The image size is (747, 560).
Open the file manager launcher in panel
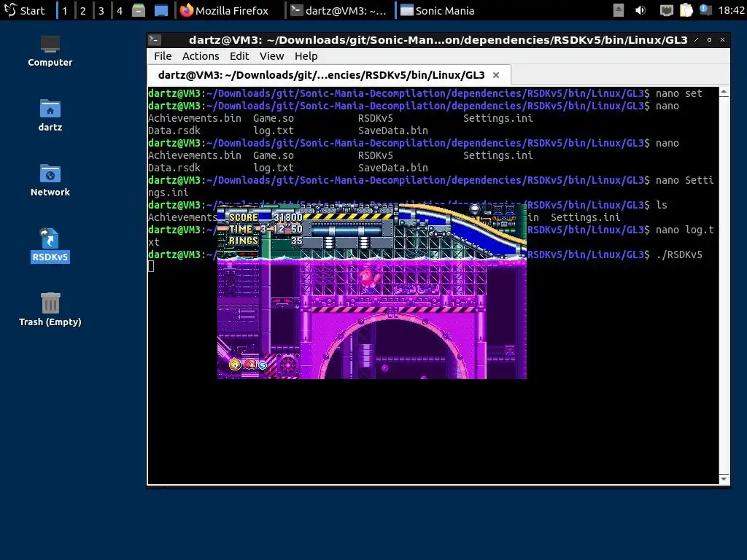(138, 10)
